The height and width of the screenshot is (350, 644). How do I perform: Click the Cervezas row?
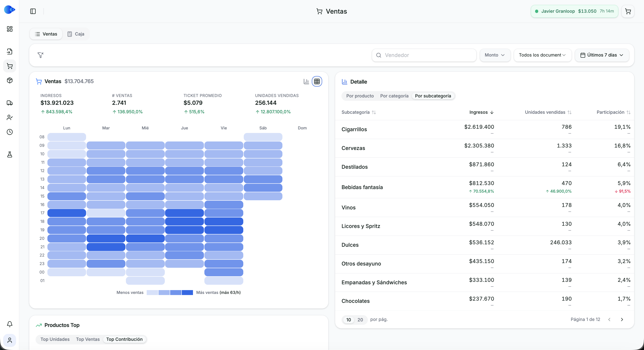tap(485, 148)
